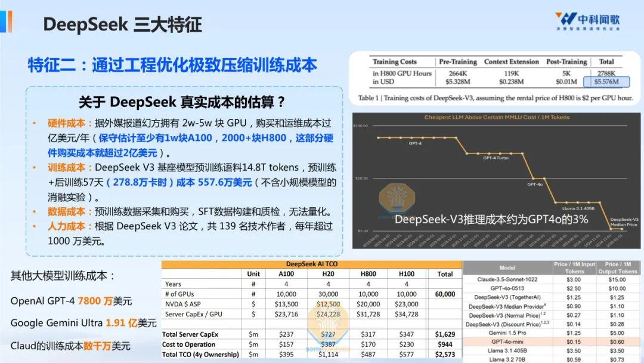Click the "Server CapEx / GPU" row label
Screen dimensions: 644x363
[193, 314]
